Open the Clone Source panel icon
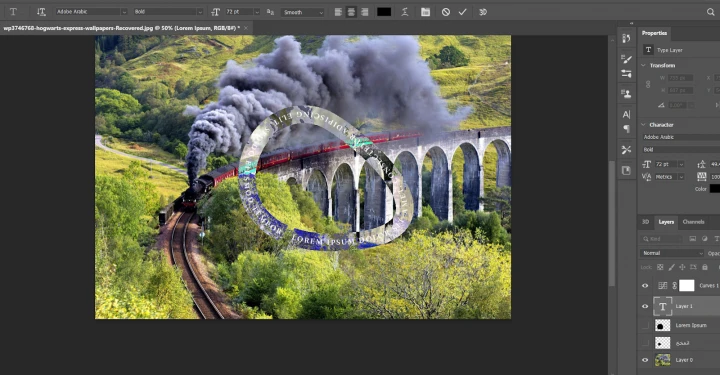Image resolution: width=720 pixels, height=375 pixels. click(626, 94)
